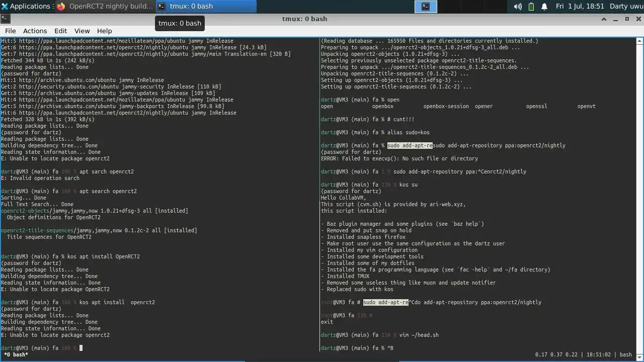Click the command "alias sudo=kos"

[x=409, y=132]
